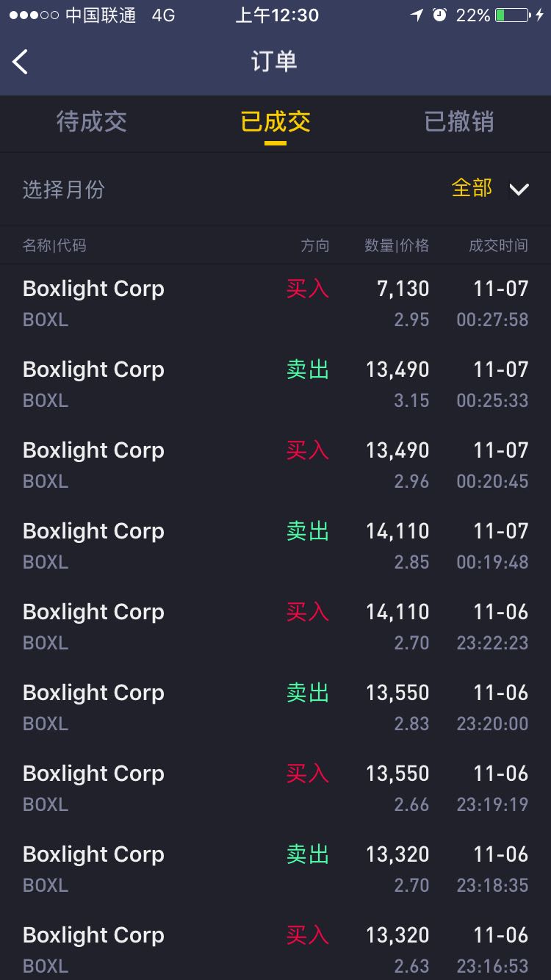The height and width of the screenshot is (980, 551).
Task: Open the 13,490 sell order at 3.15
Action: tap(275, 384)
